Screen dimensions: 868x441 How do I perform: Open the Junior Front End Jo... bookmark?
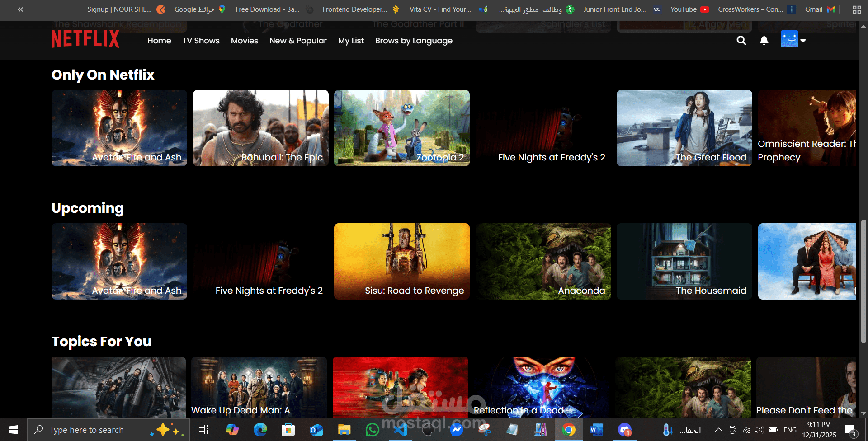point(622,9)
